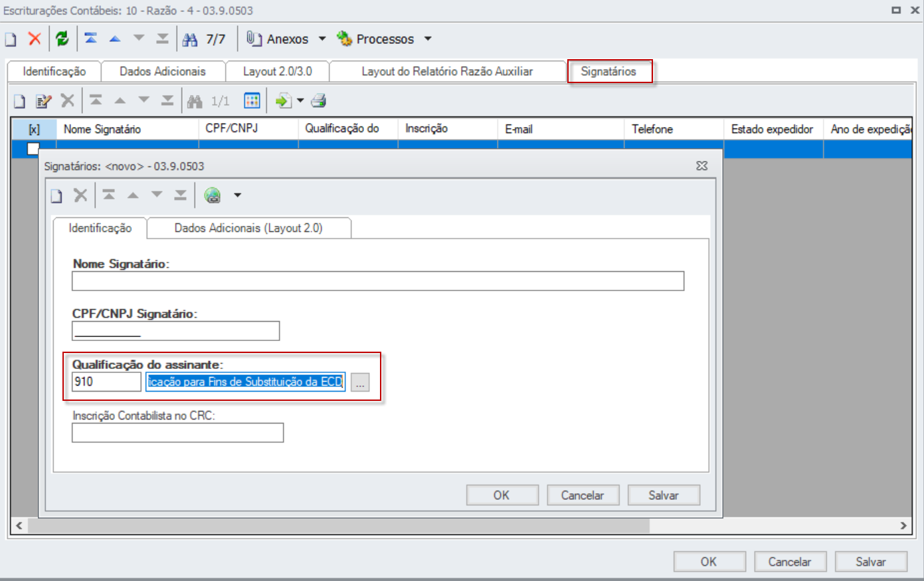Go to last row in the grid toolbar
Viewport: 924px width, 581px height.
tap(167, 100)
